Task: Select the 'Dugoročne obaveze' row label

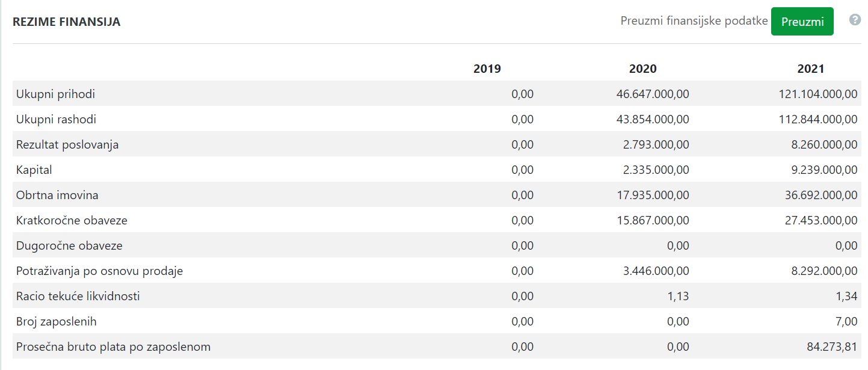Action: (x=69, y=245)
